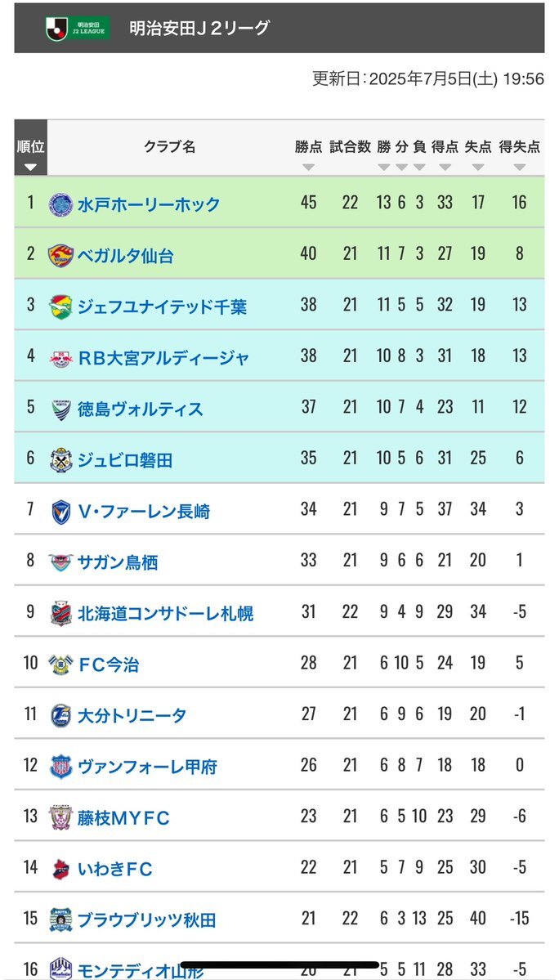
Task: Click Jubilo Iwata club crest icon
Action: tap(61, 460)
